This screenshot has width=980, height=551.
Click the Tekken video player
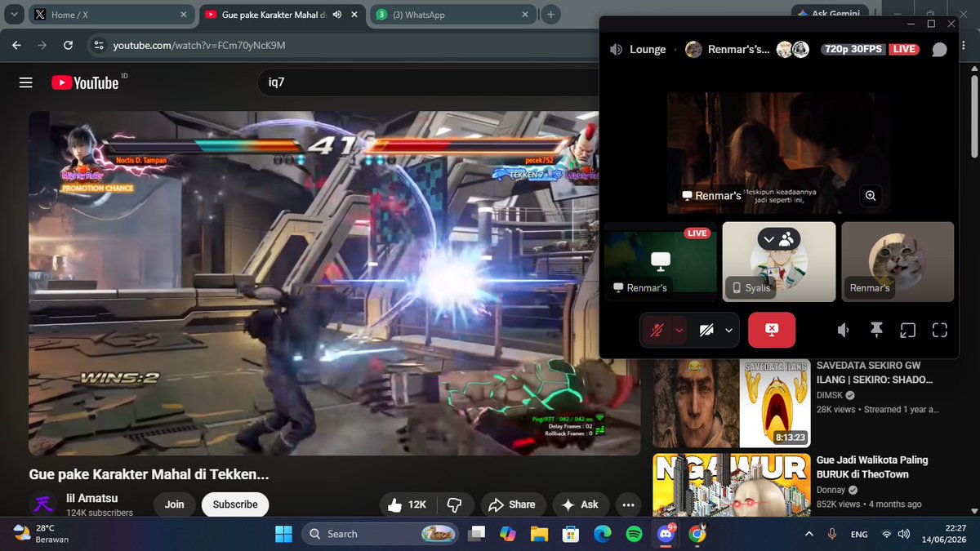tap(335, 283)
